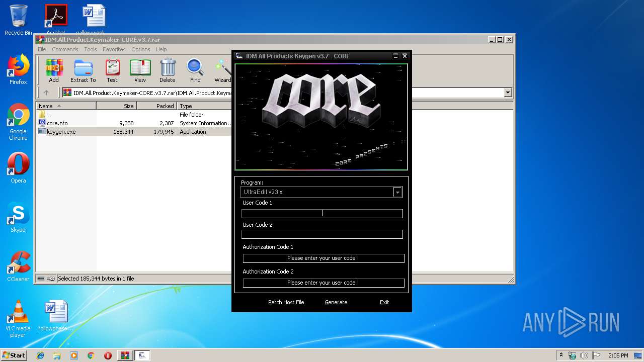Screen dimensions: 644x362
Task: Select the core.nfo file
Action: 57,123
